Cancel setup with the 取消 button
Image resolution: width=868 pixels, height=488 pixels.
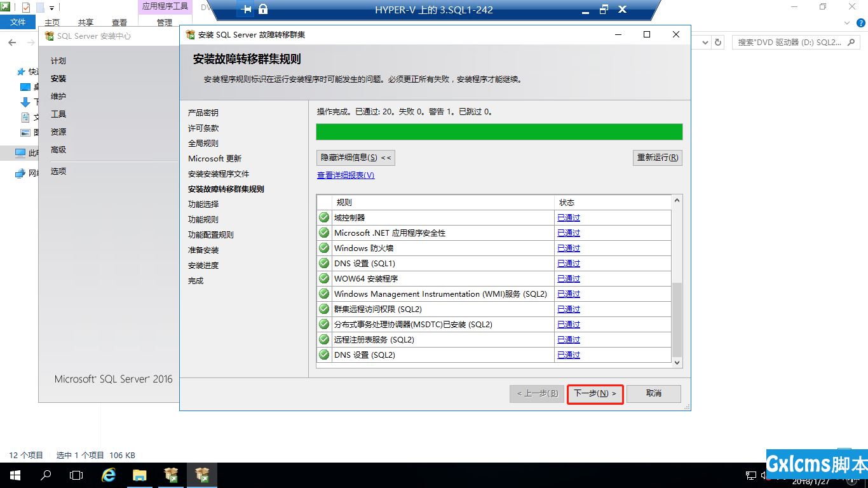pyautogui.click(x=654, y=393)
